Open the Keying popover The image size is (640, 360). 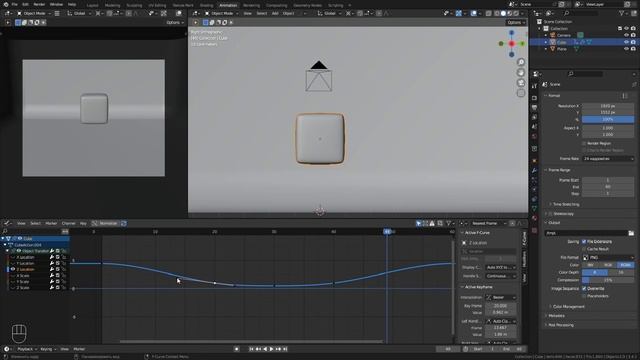[48, 349]
